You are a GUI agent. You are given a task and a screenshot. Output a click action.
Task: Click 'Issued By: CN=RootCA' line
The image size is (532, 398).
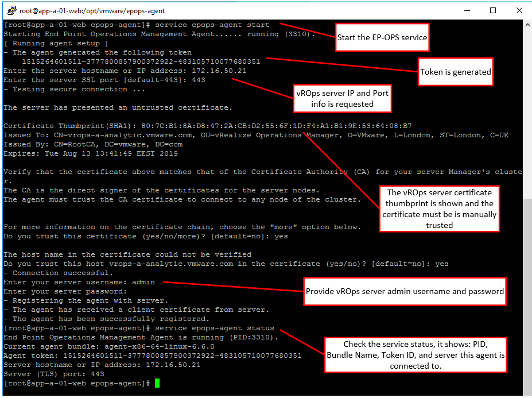pos(93,144)
